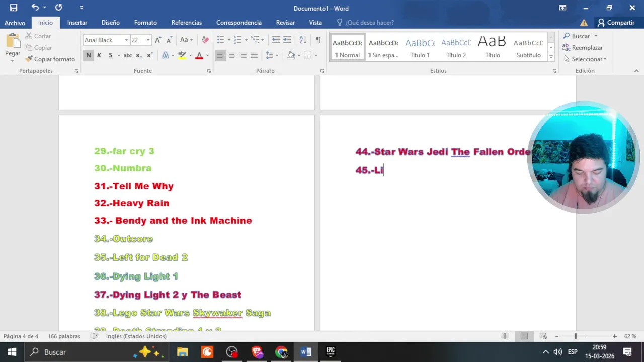Open the font size 22 dropdown
644x362 pixels.
click(x=148, y=40)
